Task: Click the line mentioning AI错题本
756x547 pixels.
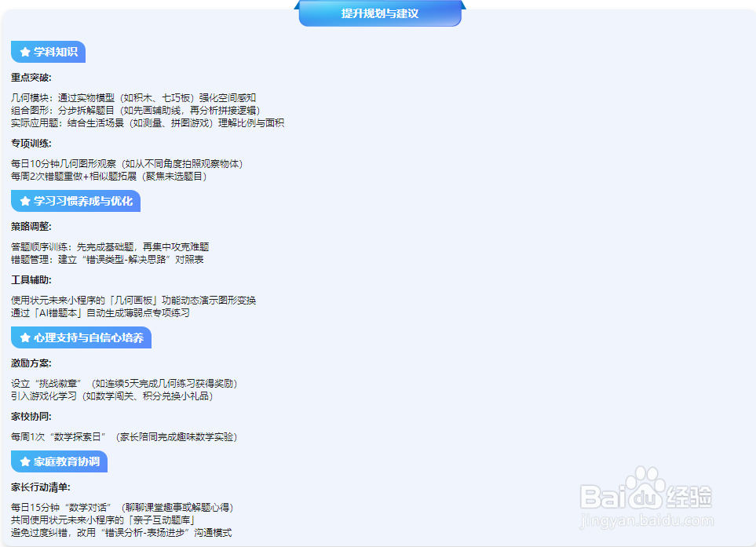Action: tap(100, 313)
